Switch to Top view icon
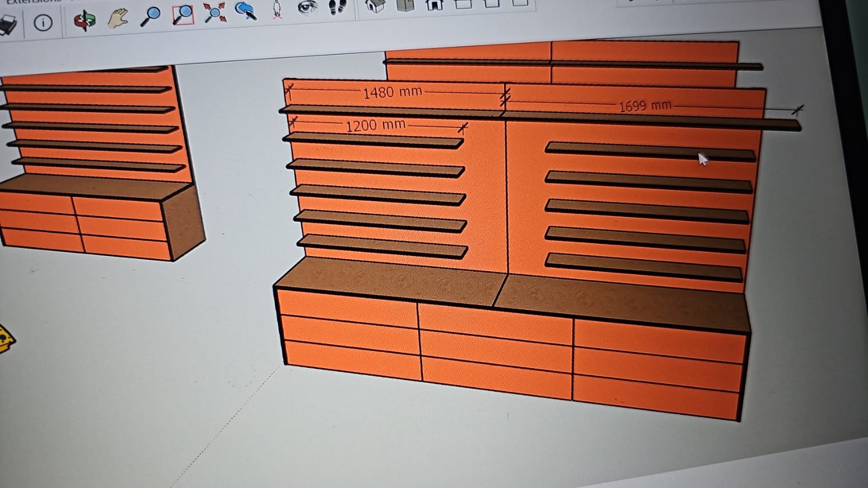The width and height of the screenshot is (868, 488). (x=405, y=5)
